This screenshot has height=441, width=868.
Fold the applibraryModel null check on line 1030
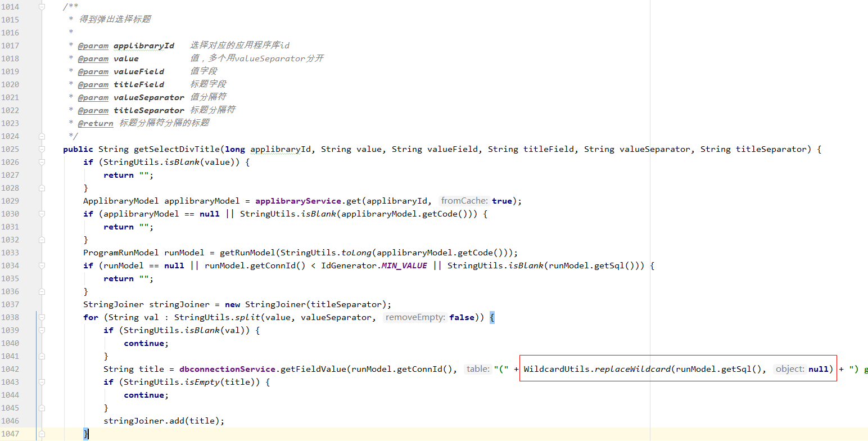[42, 214]
